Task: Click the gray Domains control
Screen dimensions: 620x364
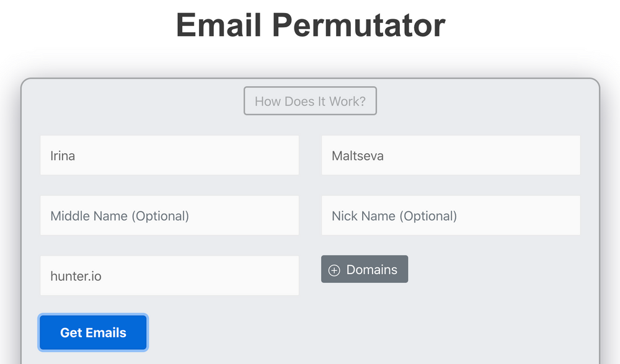Action: [365, 269]
